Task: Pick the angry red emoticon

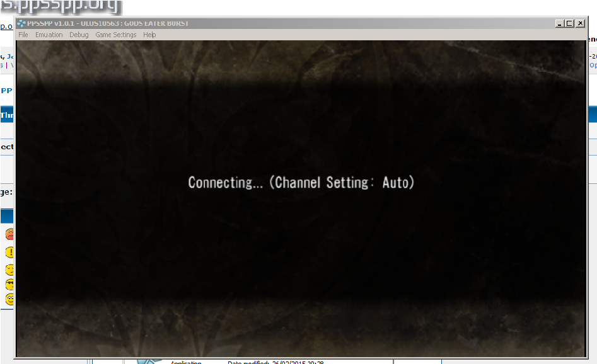Action: 9,235
